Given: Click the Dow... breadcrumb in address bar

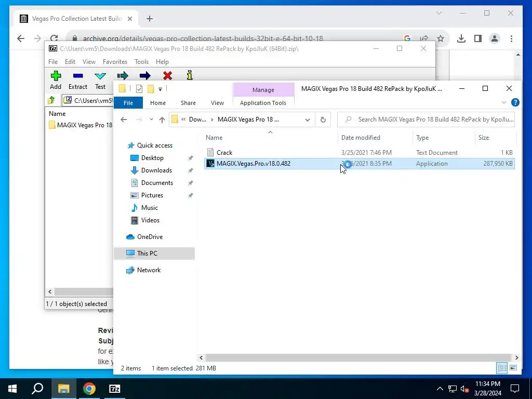Looking at the screenshot, I should (x=197, y=119).
